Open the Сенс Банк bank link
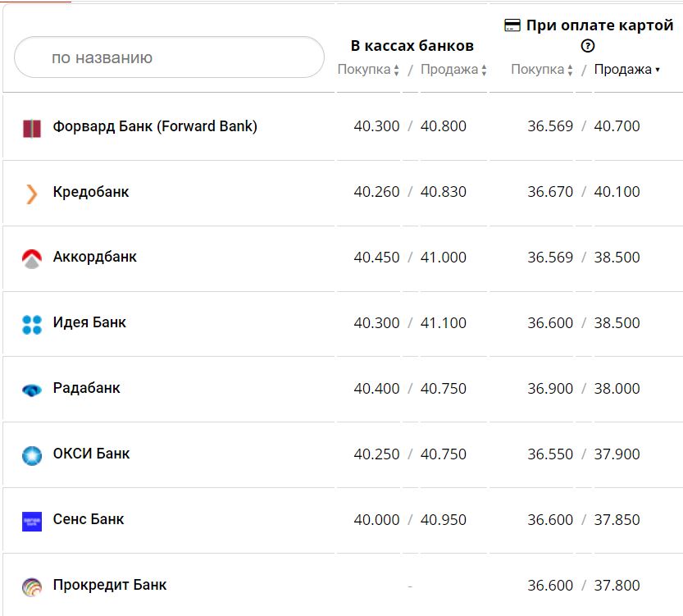 tap(89, 519)
